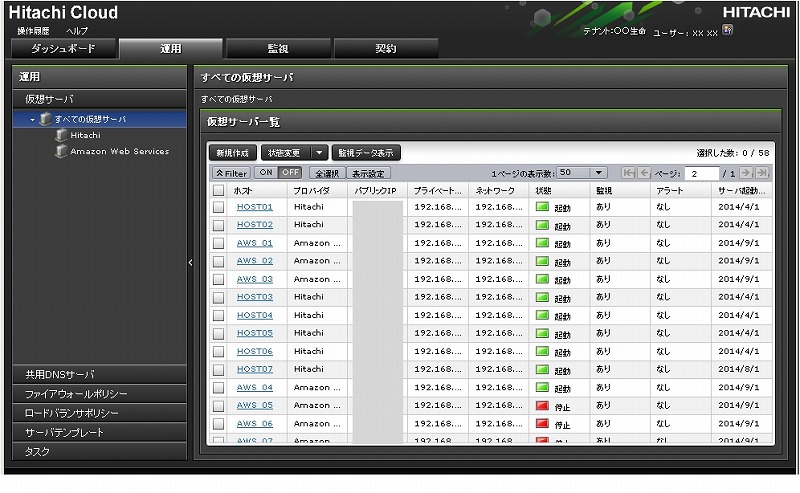Image resolution: width=800 pixels, height=493 pixels.
Task: Click green status icon in AWS_01 row
Action: (x=542, y=243)
